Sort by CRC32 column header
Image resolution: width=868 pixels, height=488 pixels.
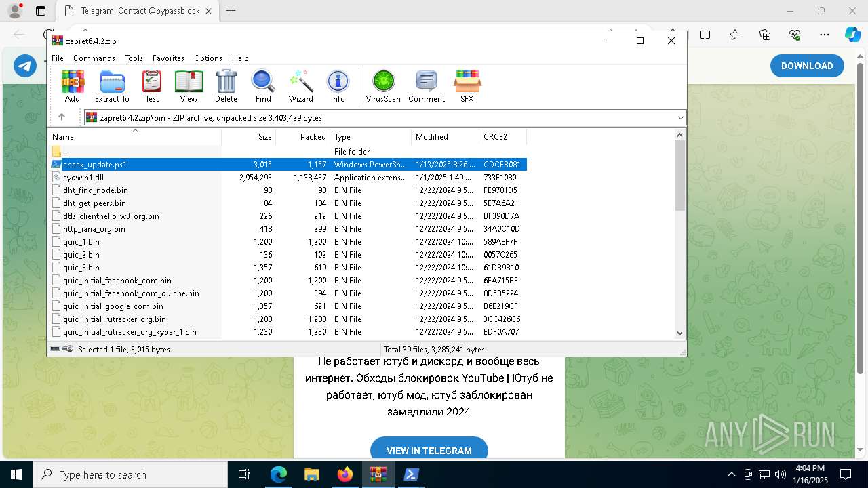503,136
